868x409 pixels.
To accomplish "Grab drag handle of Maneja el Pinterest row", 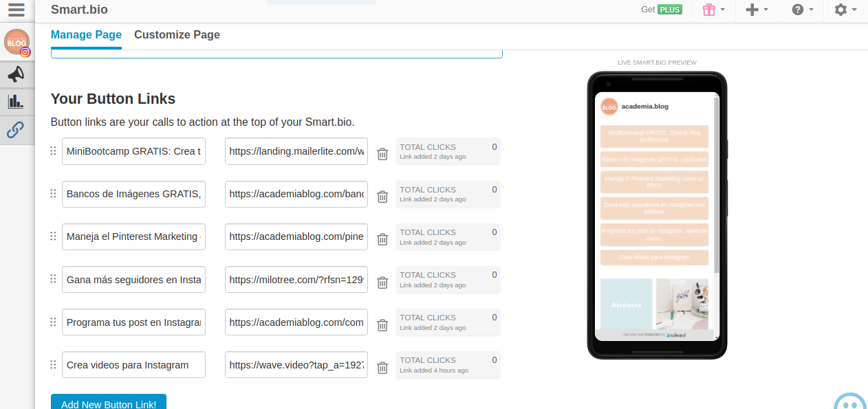I will point(53,236).
